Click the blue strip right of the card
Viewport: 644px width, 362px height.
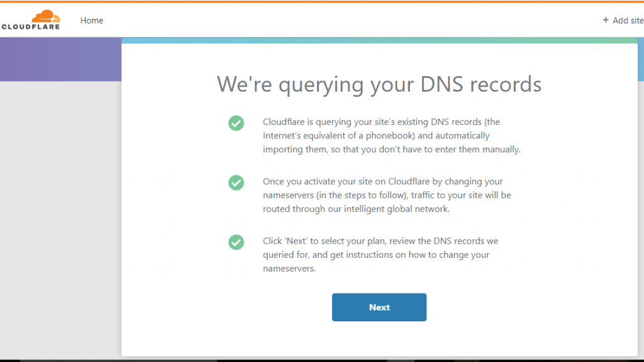pyautogui.click(x=641, y=59)
